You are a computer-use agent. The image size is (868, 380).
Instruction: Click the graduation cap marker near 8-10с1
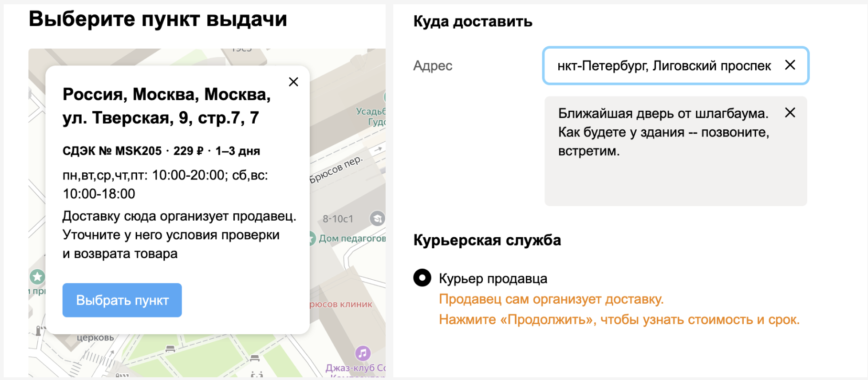click(377, 219)
